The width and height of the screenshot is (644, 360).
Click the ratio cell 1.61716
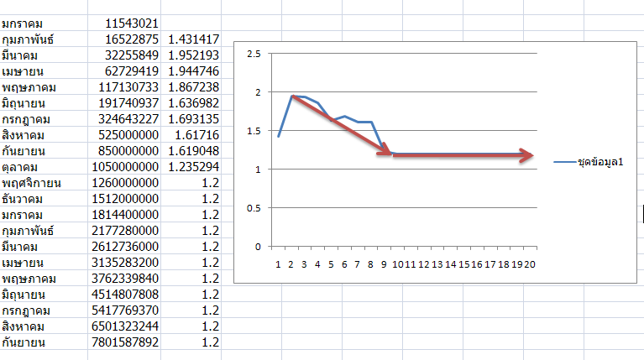coord(191,135)
